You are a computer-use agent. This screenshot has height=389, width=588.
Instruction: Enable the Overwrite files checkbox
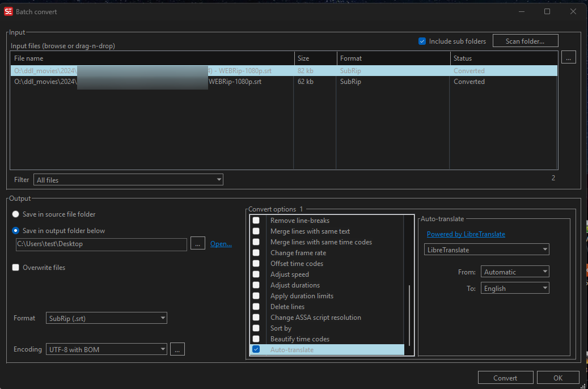click(16, 268)
